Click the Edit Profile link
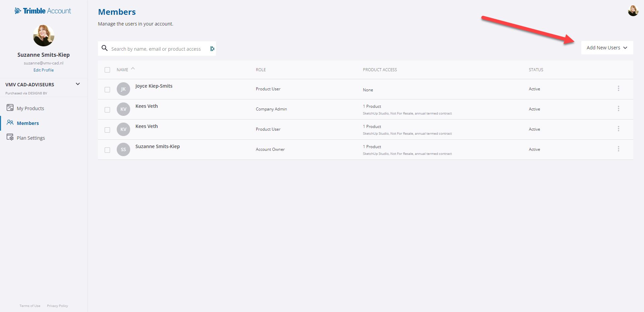 click(44, 70)
